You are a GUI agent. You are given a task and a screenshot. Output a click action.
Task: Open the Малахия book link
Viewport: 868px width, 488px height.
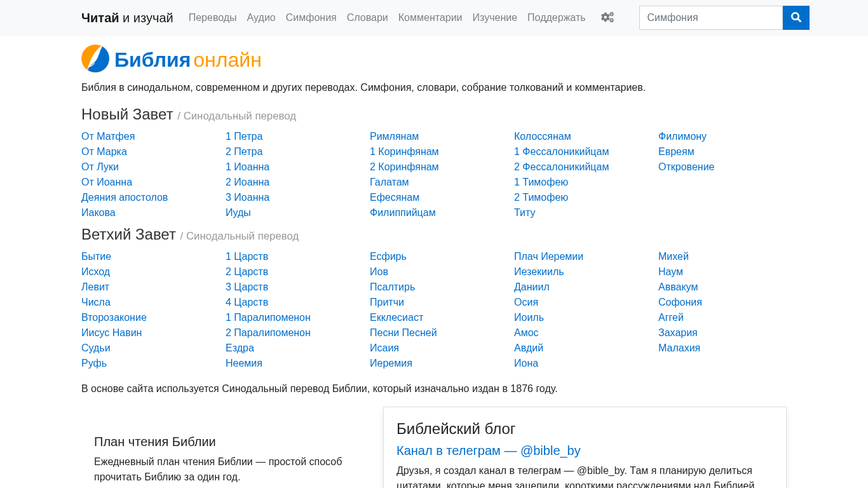point(679,348)
